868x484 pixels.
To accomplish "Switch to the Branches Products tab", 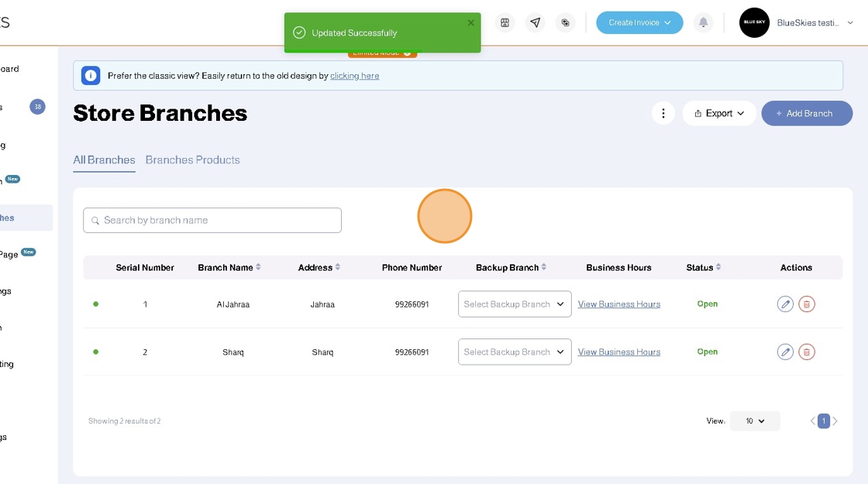I will pyautogui.click(x=192, y=160).
